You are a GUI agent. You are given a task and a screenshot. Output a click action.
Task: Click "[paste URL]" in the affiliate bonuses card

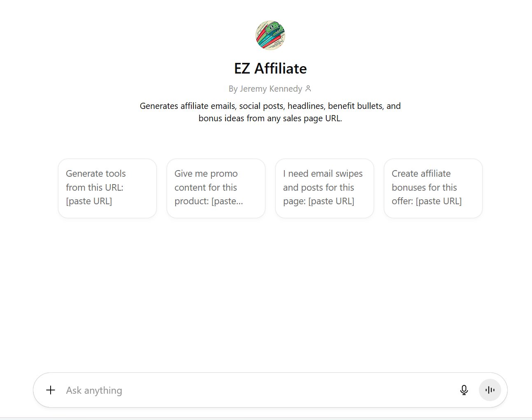coord(439,201)
